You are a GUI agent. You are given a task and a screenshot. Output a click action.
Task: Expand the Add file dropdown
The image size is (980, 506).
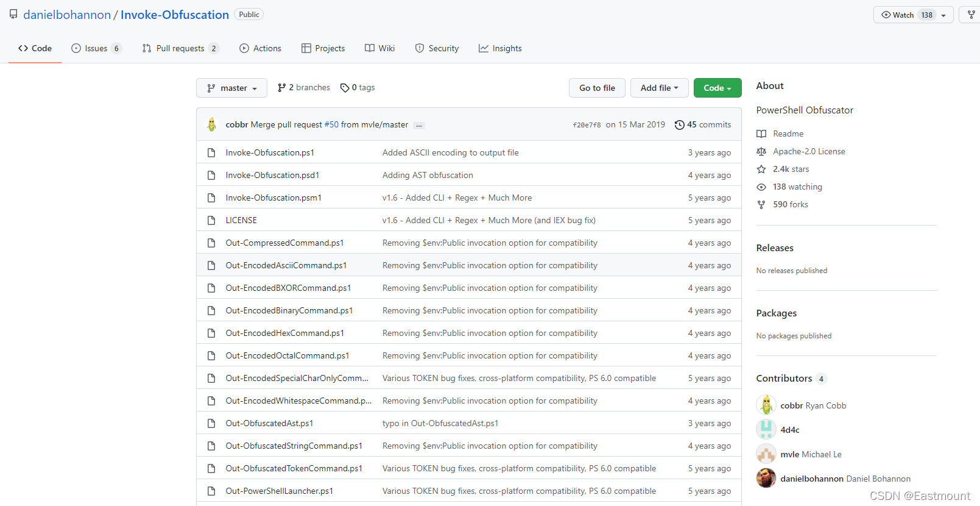tap(659, 88)
